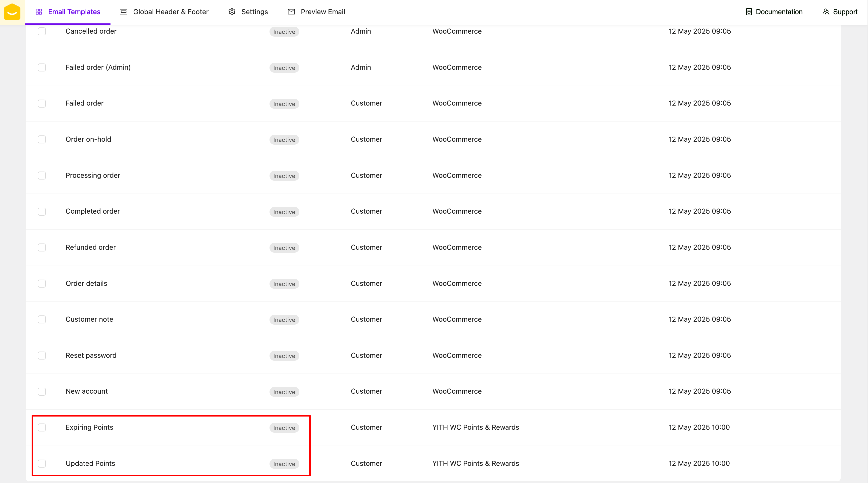Open the Settings tab
The height and width of the screenshot is (483, 868).
tap(254, 12)
